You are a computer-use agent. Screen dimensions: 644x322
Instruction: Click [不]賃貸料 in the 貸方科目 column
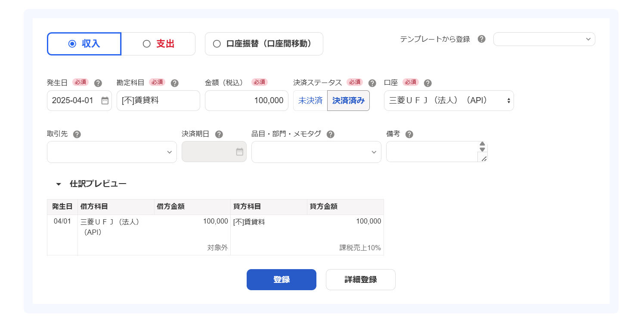(249, 222)
